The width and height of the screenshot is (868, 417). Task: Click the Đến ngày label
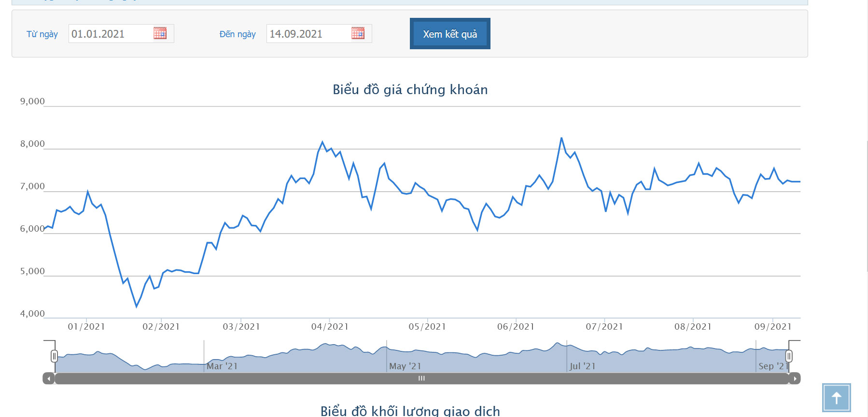coord(238,34)
